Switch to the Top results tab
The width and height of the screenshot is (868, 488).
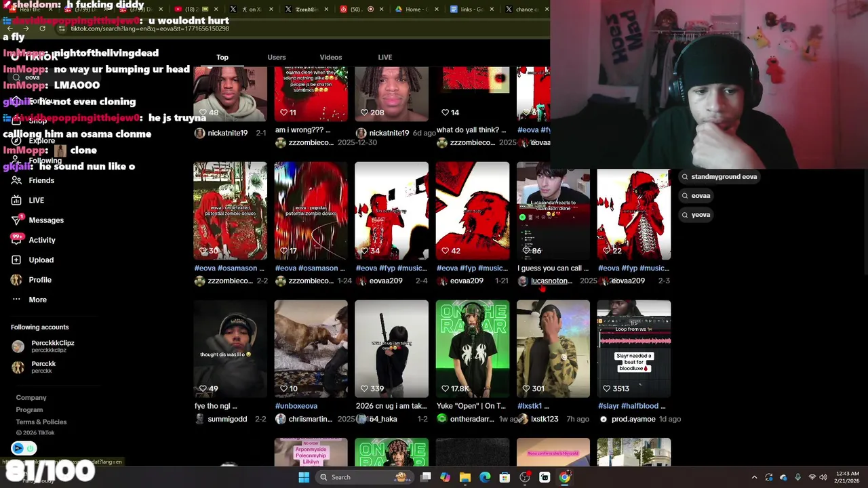point(222,57)
